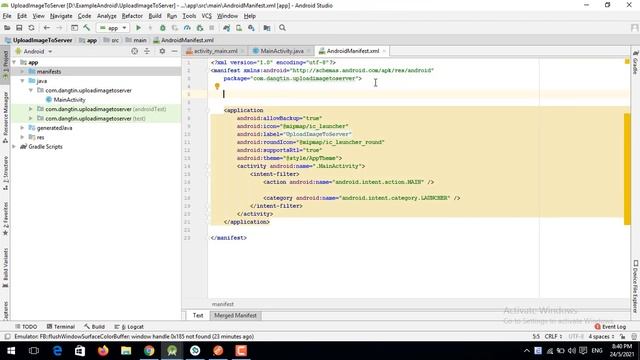Open Chrome from the taskbar
640x360 pixels.
point(149,351)
